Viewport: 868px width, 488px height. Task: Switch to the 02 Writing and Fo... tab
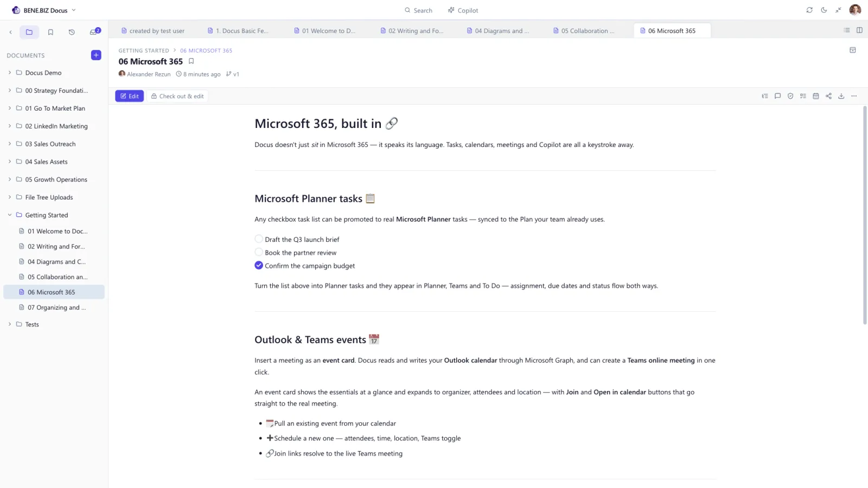(411, 31)
